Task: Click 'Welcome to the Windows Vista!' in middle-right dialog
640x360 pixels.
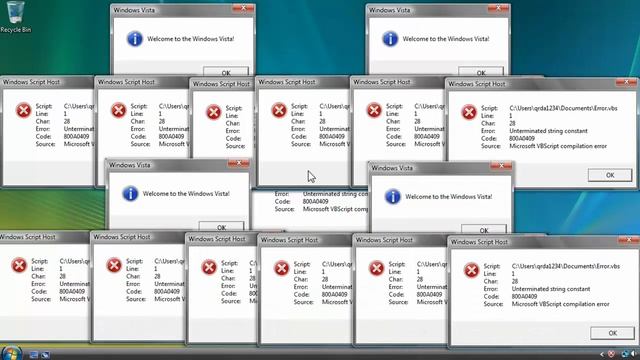Action: pos(449,196)
